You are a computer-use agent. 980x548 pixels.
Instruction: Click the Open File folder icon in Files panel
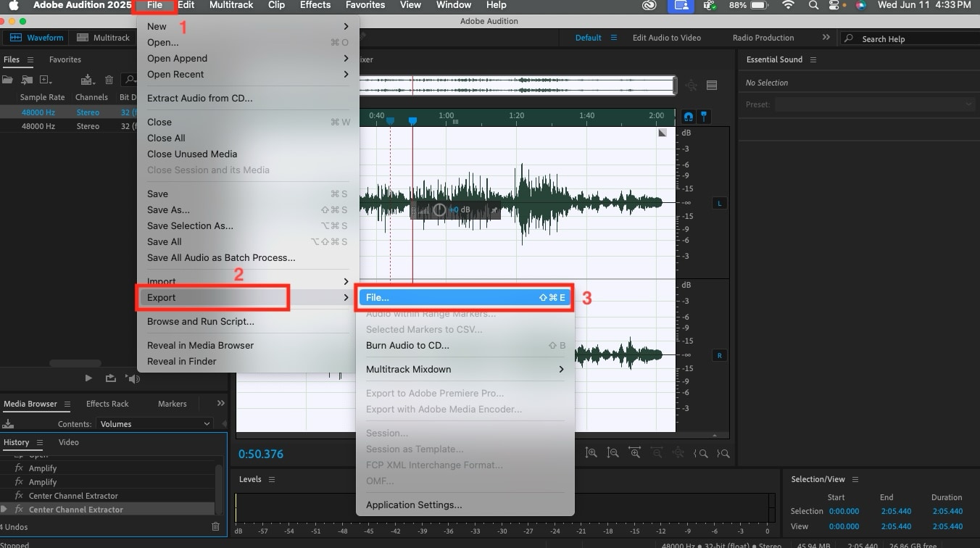pos(7,80)
